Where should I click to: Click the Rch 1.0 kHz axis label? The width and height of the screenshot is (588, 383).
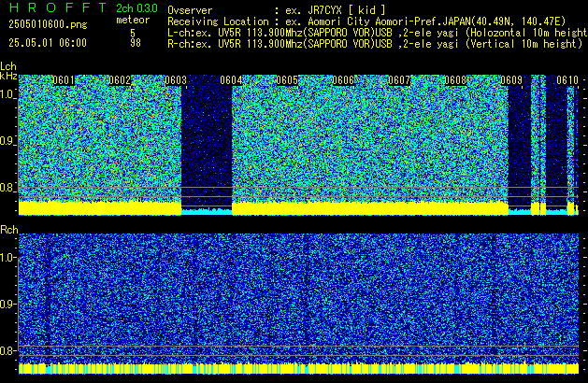click(7, 258)
